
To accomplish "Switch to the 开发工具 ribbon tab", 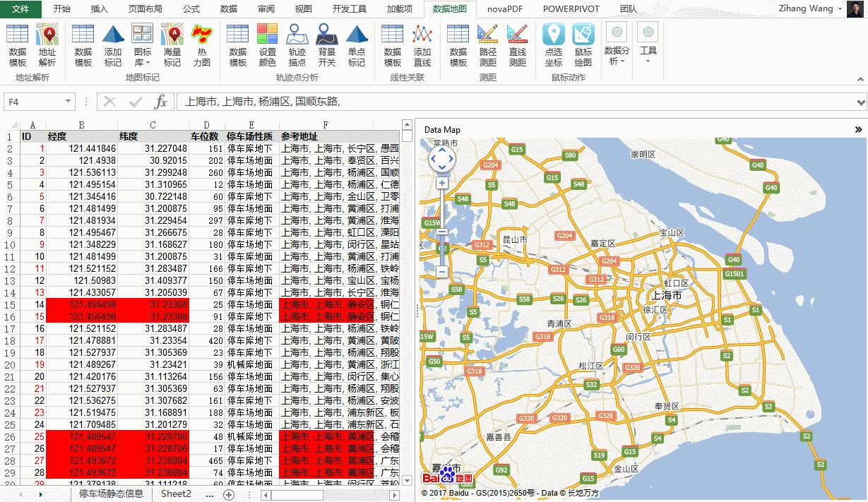I will click(349, 9).
